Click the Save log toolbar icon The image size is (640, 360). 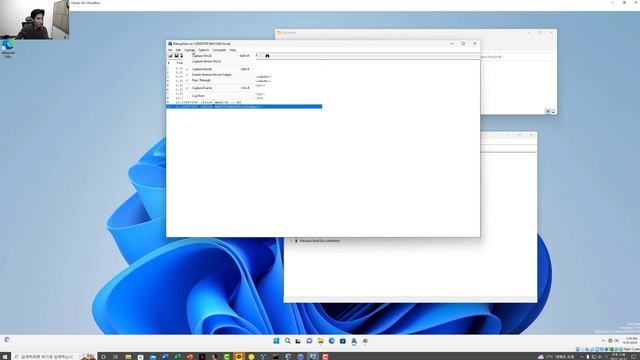(176, 56)
